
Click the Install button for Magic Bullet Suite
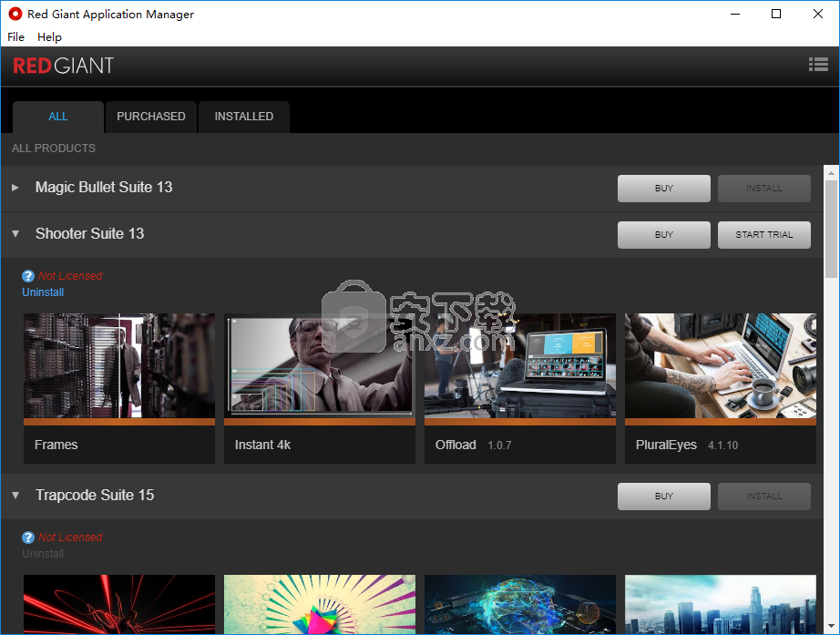764,188
